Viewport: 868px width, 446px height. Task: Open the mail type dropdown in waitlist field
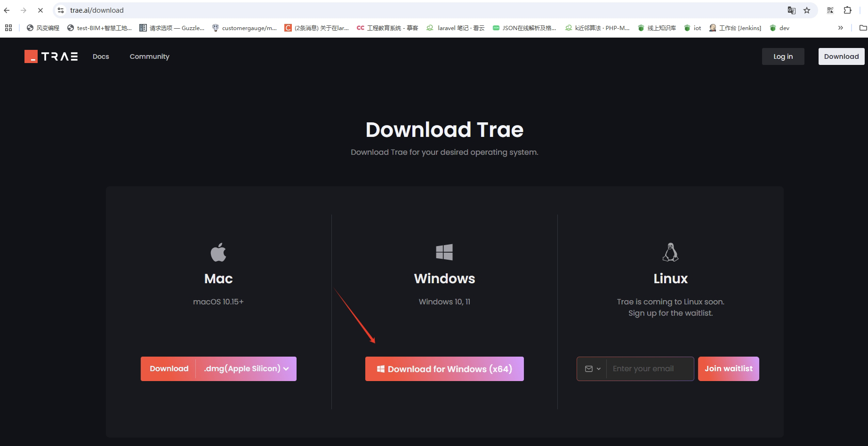point(593,369)
